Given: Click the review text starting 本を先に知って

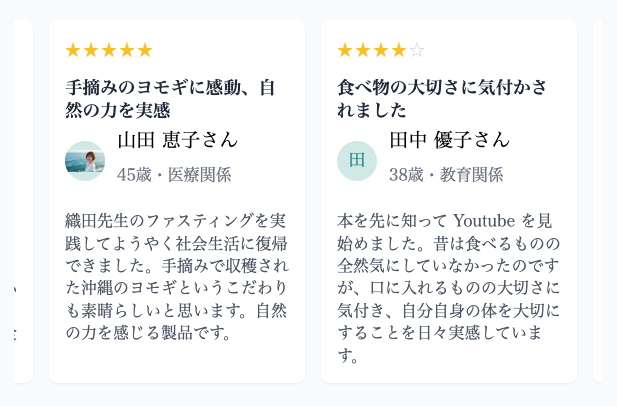Looking at the screenshot, I should [449, 287].
